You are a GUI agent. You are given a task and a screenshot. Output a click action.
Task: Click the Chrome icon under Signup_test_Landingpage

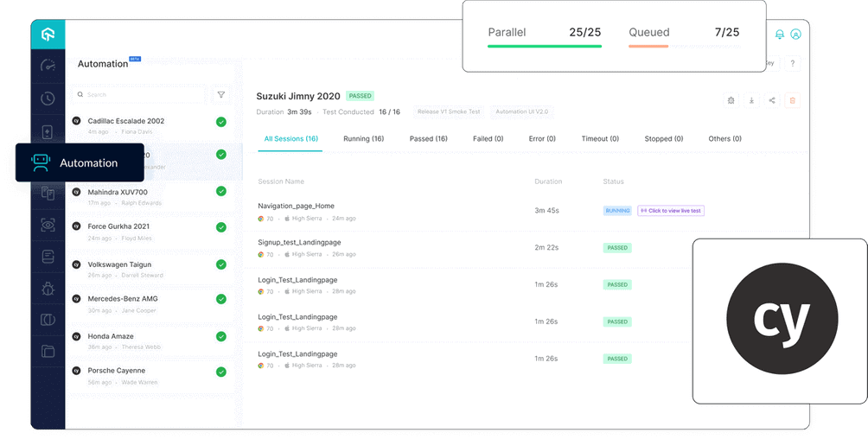click(x=261, y=254)
